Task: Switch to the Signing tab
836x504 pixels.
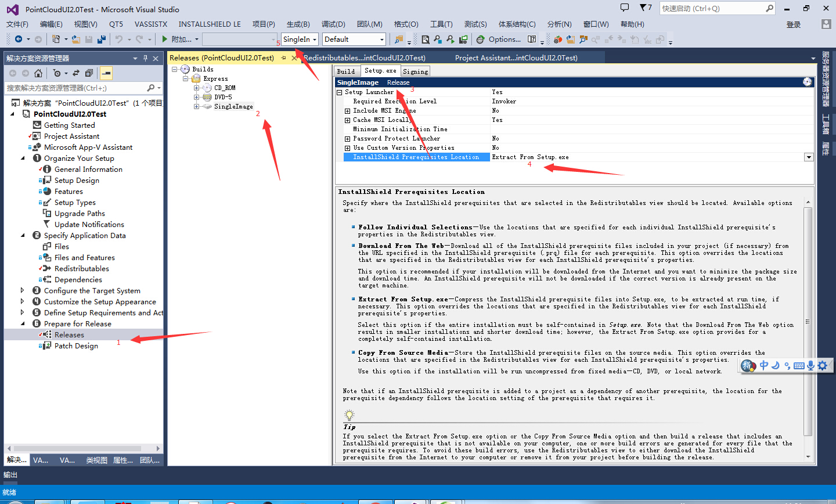Action: pyautogui.click(x=415, y=71)
